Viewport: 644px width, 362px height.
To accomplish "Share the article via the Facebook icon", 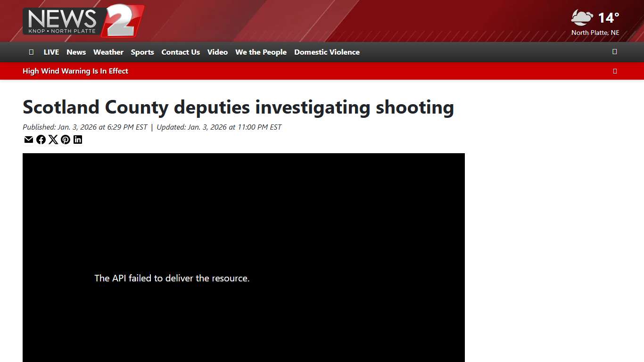I will point(41,140).
